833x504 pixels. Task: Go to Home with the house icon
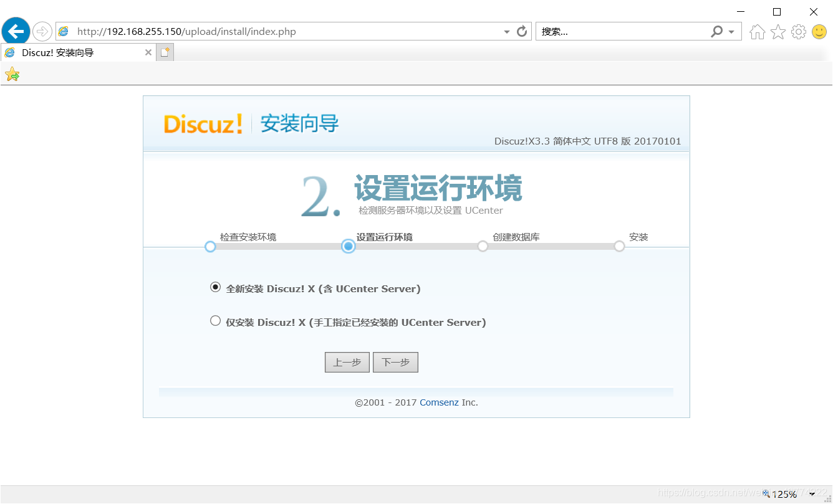(758, 32)
